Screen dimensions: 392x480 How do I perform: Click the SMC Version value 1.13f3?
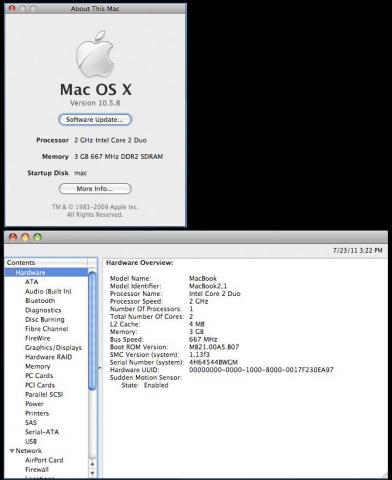[x=199, y=354]
